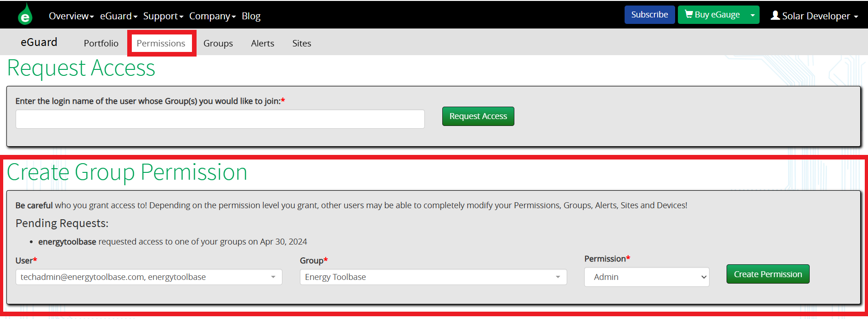868x319 pixels.
Task: Click the eGauge green drop logo
Action: click(x=25, y=14)
